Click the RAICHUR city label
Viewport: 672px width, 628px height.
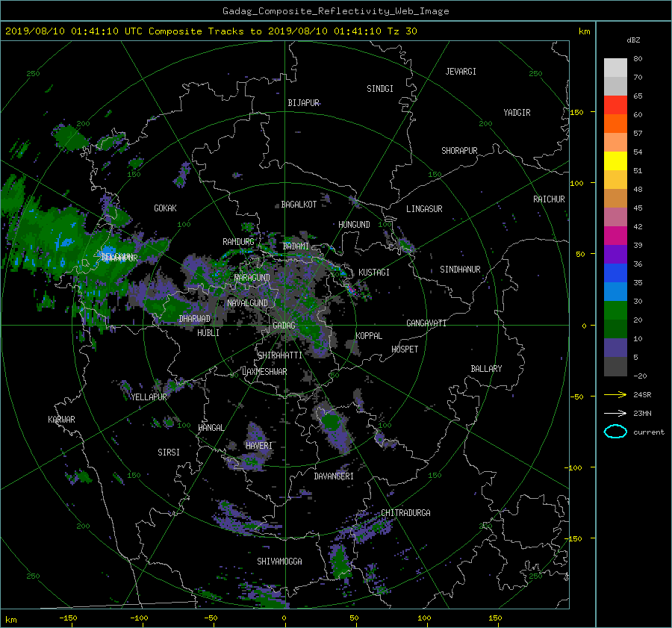pyautogui.click(x=549, y=199)
